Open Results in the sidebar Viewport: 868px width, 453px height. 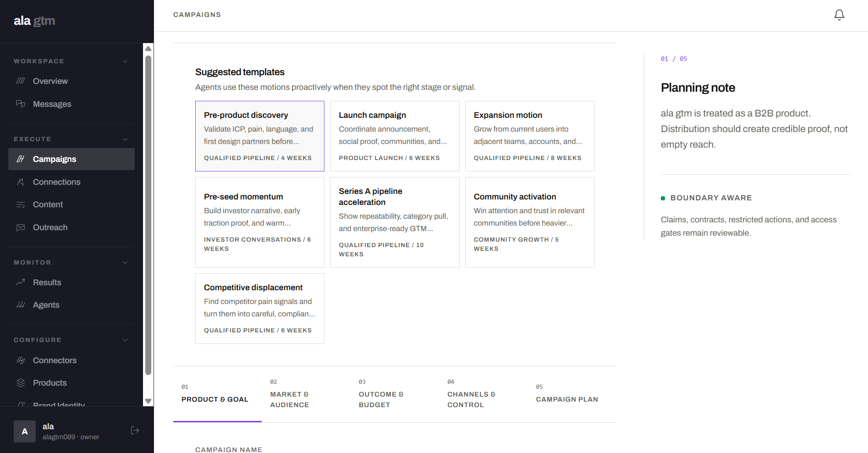point(71,282)
